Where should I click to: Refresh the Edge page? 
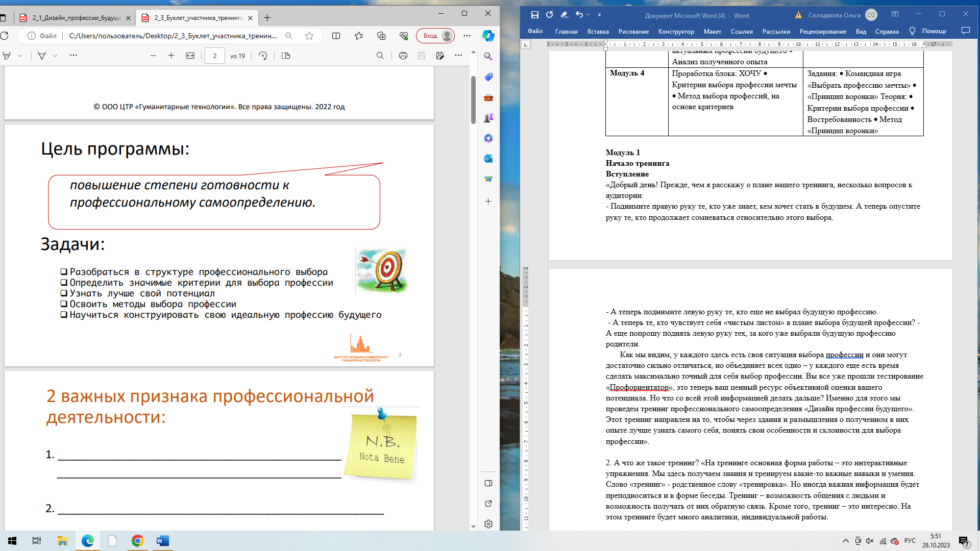5,36
